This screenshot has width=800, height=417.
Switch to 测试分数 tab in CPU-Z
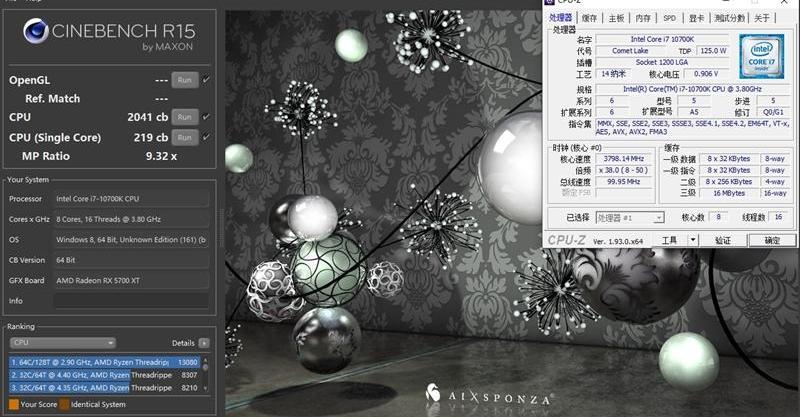730,18
